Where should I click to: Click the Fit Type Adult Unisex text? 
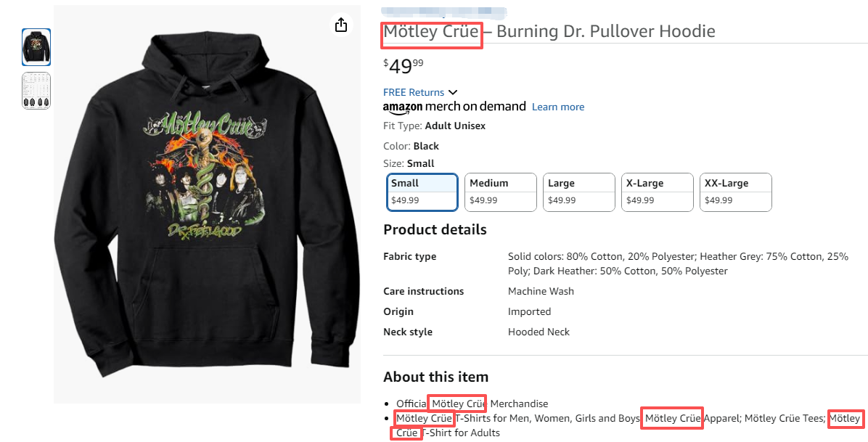point(434,126)
